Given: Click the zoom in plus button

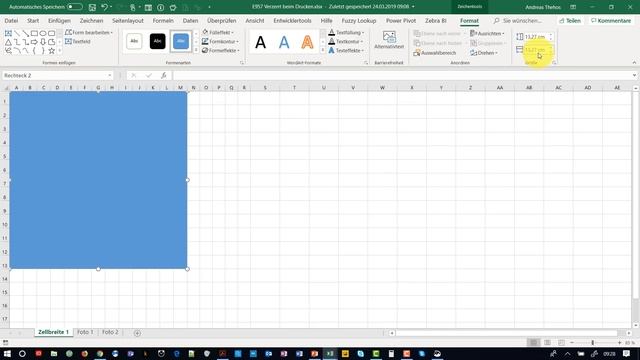Looking at the screenshot, I should [620, 343].
